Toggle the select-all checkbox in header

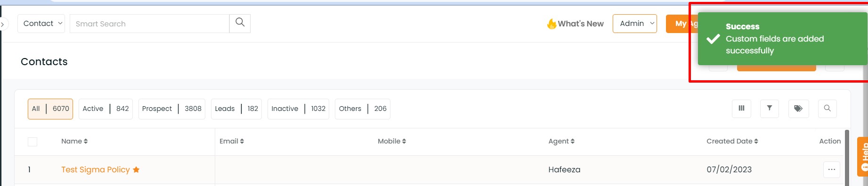click(32, 142)
